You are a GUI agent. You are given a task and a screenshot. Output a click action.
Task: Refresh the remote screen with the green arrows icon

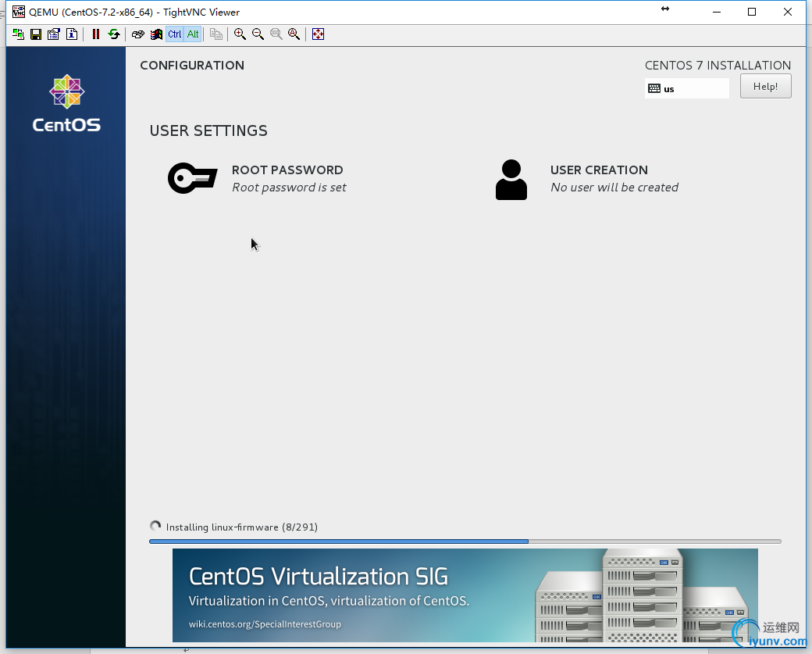click(114, 34)
